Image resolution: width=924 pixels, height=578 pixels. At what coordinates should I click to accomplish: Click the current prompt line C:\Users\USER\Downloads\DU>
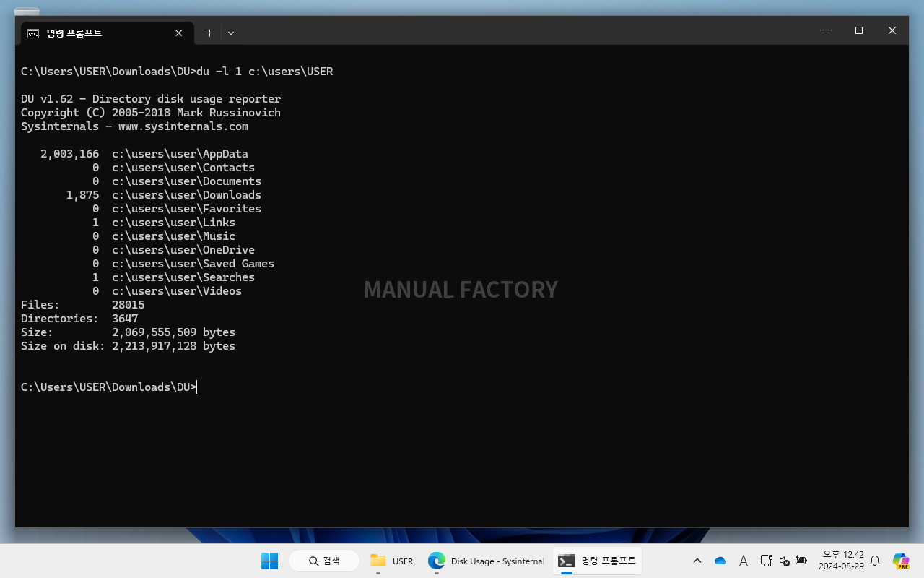tap(108, 387)
